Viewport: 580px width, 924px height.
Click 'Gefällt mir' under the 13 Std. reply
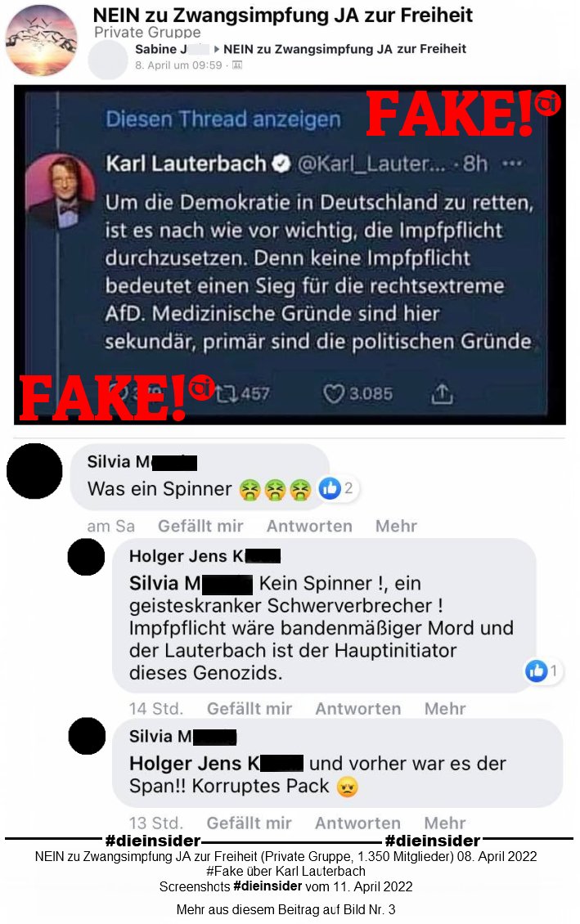click(249, 823)
